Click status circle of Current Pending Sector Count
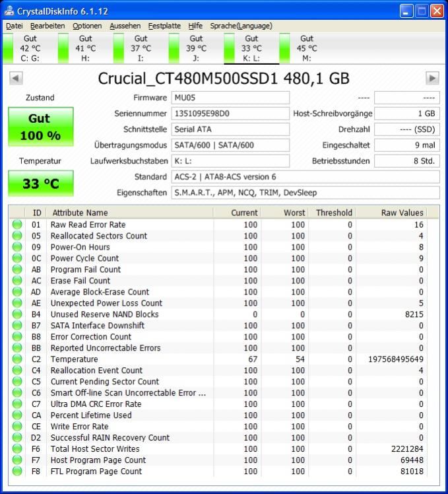Viewport: 448px width, 494px height. (x=17, y=381)
